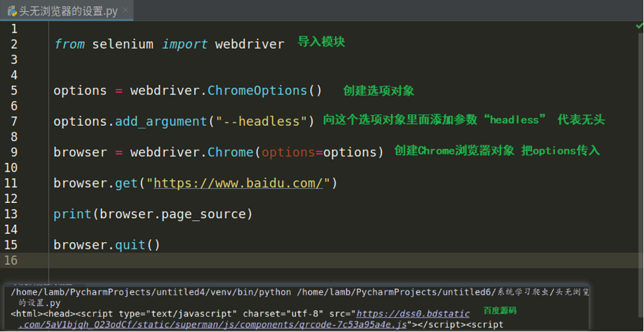Screen dimensions: 644x332
Task: Click the 'import' keyword on line 2
Action: [184, 44]
